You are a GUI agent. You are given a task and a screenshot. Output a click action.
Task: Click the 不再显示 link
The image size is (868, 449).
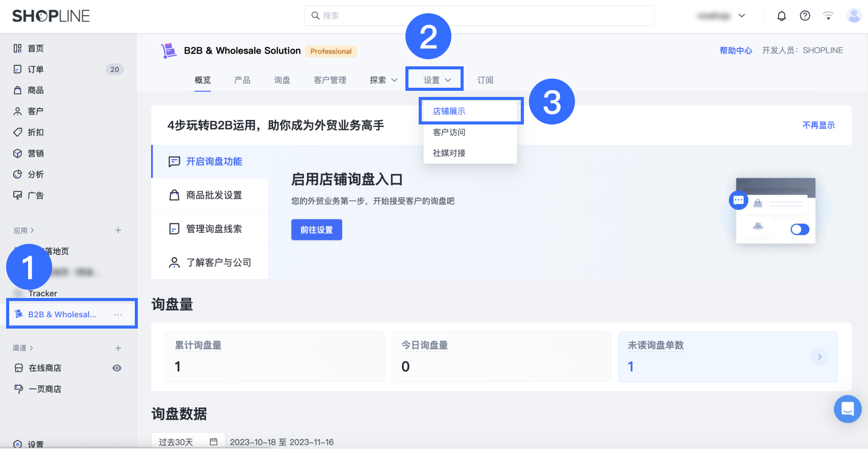coord(818,125)
